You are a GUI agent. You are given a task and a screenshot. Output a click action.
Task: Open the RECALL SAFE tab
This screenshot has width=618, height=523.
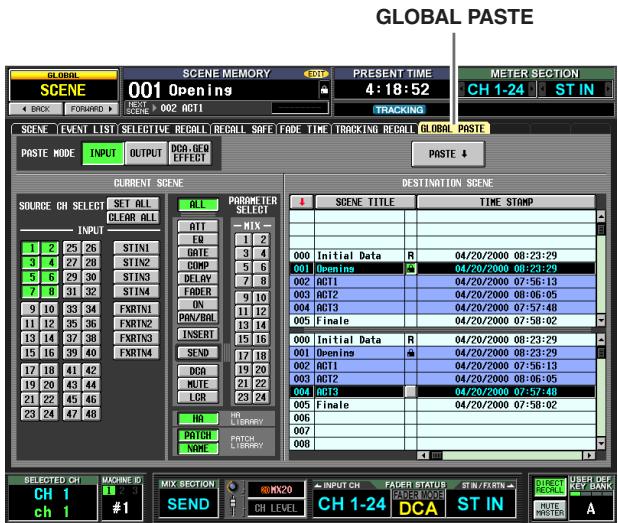pos(244,129)
